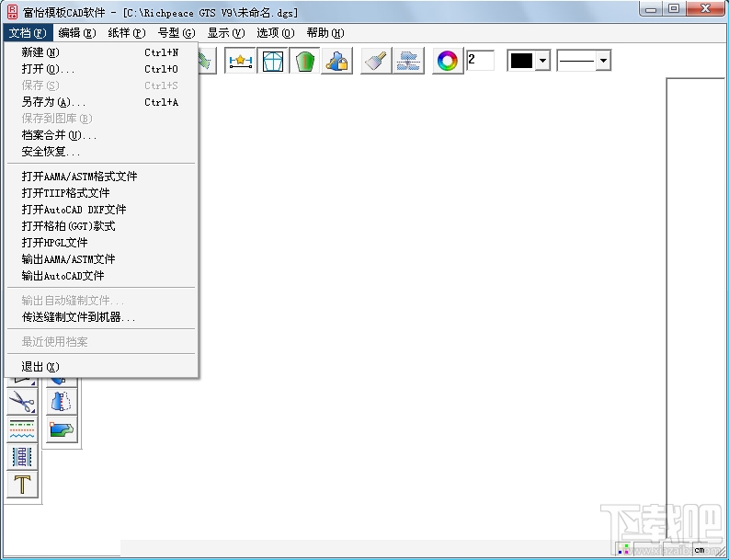Choose 打开HPGL文件 entry
The height and width of the screenshot is (560, 729).
click(x=101, y=243)
